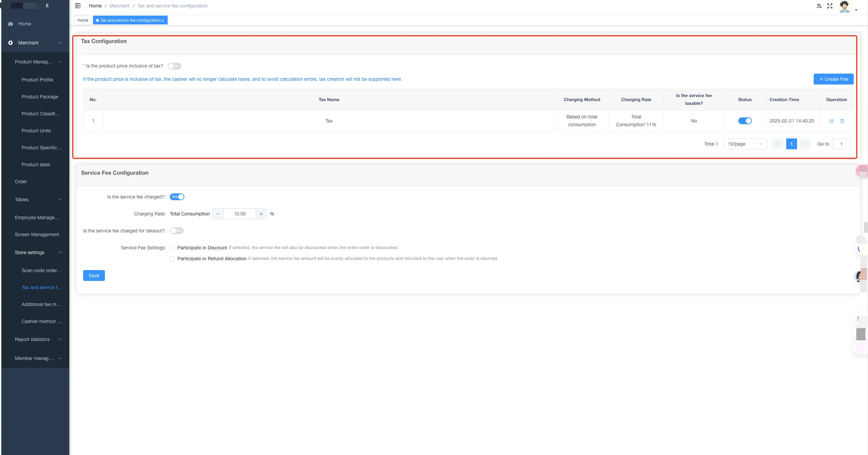This screenshot has width=868, height=455.
Task: Collapse the Store settings submenu
Action: (60, 252)
